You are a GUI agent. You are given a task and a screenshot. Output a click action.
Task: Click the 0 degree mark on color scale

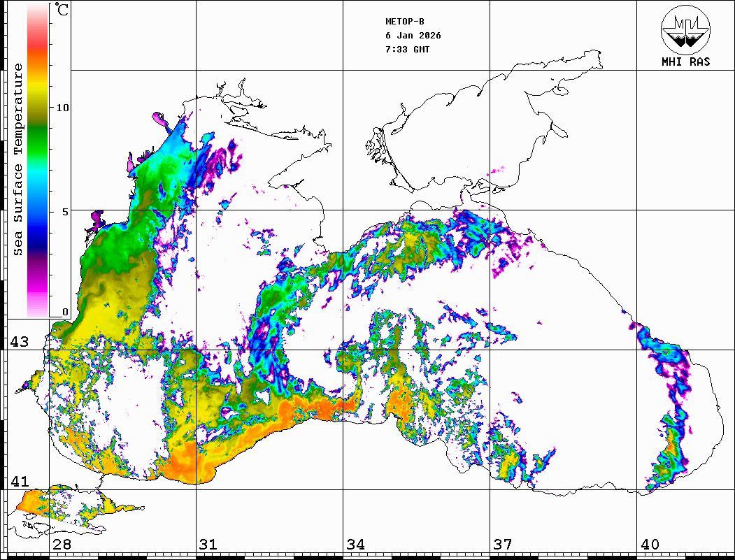(66, 312)
